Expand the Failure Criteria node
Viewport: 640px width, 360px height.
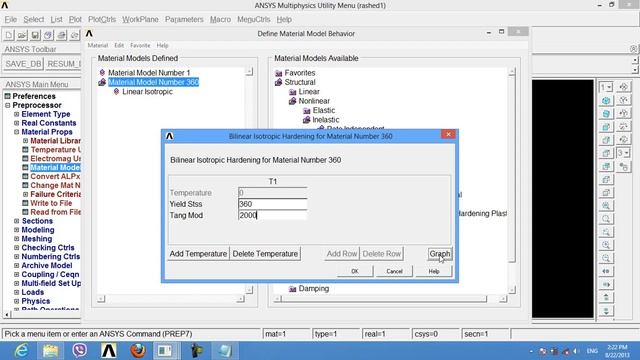coord(25,194)
